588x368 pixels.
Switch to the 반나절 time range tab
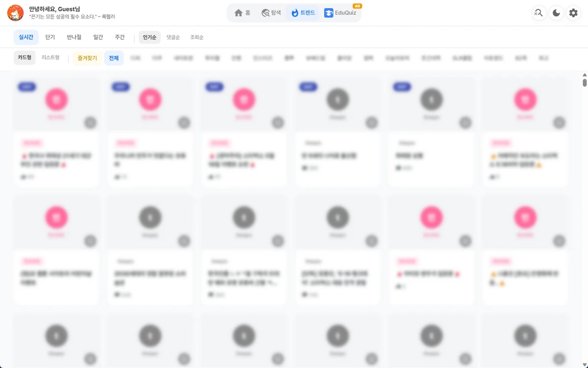74,37
